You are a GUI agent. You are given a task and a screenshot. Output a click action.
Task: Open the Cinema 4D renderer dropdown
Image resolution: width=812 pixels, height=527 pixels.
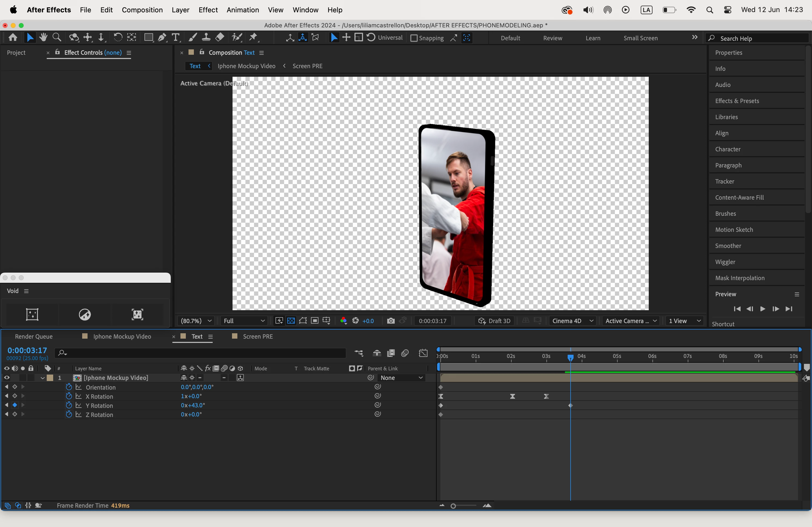(x=572, y=321)
